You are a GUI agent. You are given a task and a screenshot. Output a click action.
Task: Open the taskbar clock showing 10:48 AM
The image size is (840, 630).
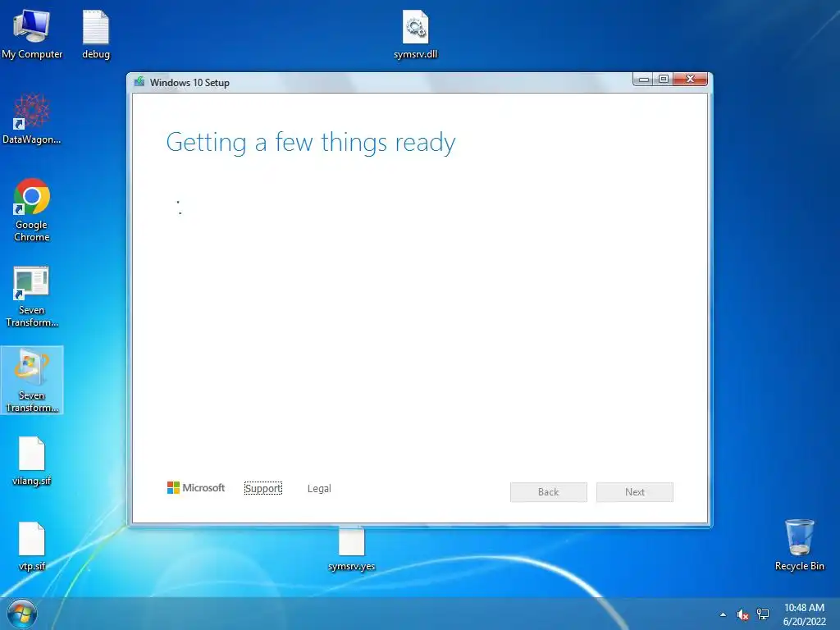(804, 614)
